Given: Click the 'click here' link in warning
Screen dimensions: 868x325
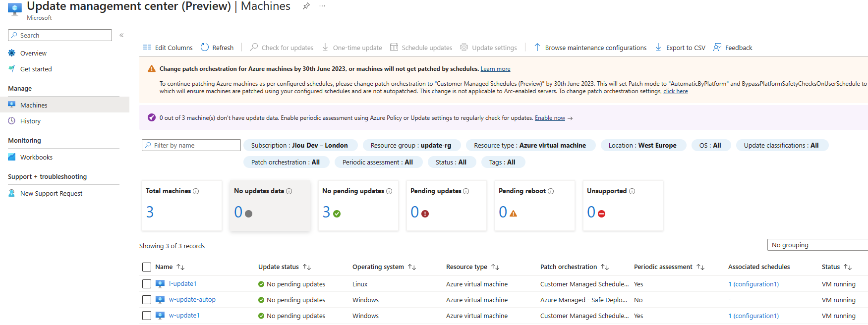Looking at the screenshot, I should (676, 91).
